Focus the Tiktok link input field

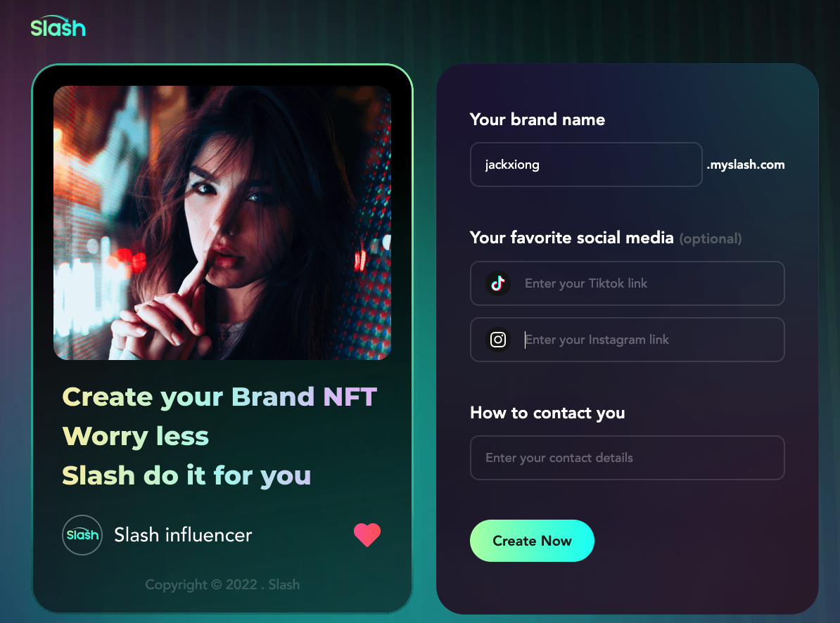click(628, 283)
